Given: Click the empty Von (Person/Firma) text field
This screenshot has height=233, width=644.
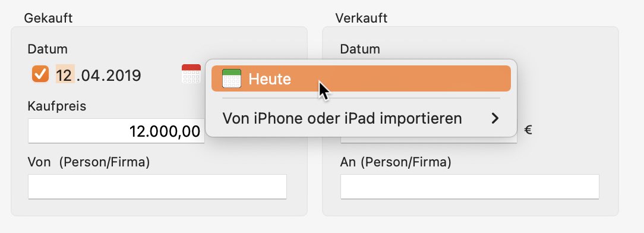Looking at the screenshot, I should (157, 187).
